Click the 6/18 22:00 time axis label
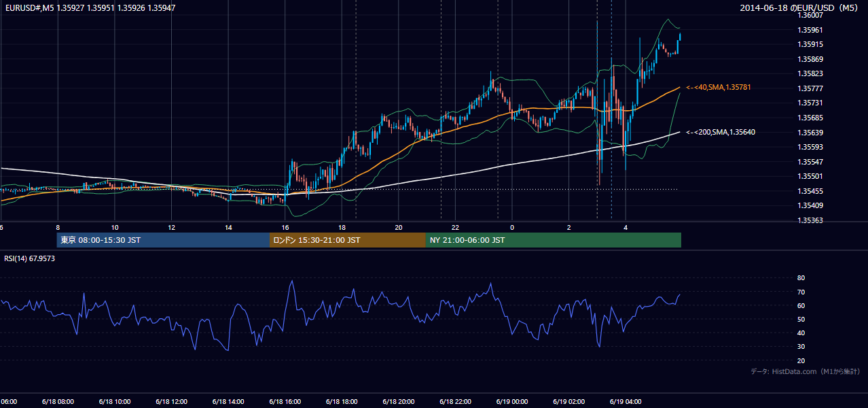The width and height of the screenshot is (868, 408). point(455,401)
